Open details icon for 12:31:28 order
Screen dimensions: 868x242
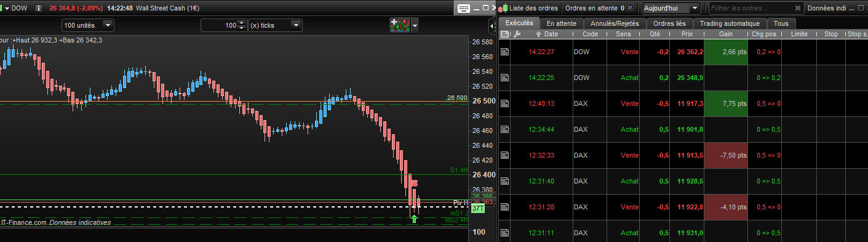504,207
